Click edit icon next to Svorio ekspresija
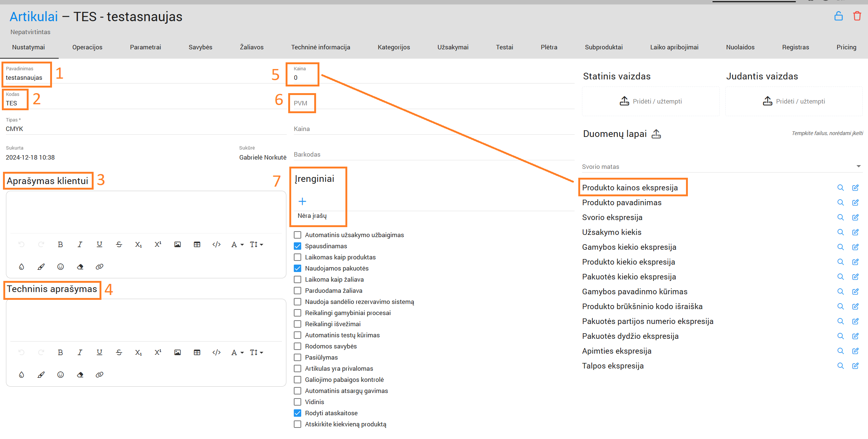Viewport: 868px width, 439px height. coord(855,217)
